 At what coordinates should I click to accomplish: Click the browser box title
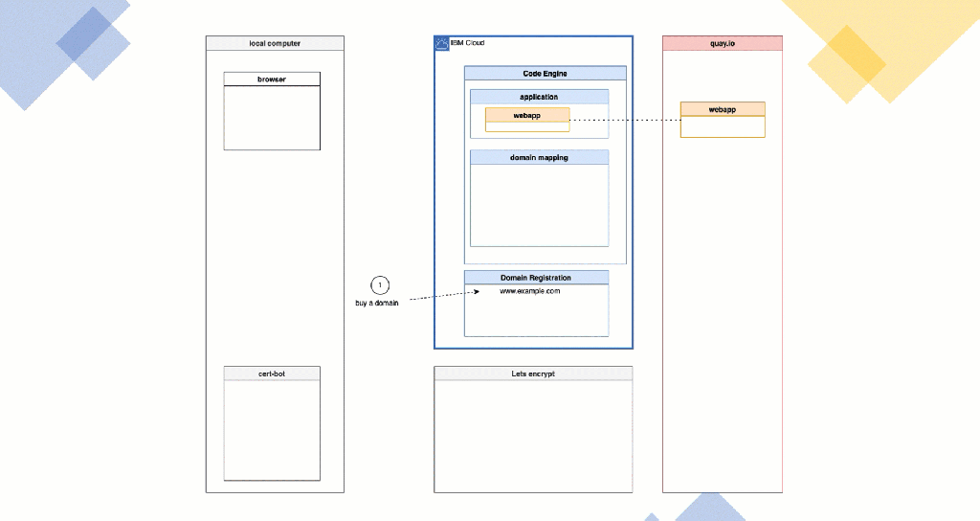pos(272,79)
